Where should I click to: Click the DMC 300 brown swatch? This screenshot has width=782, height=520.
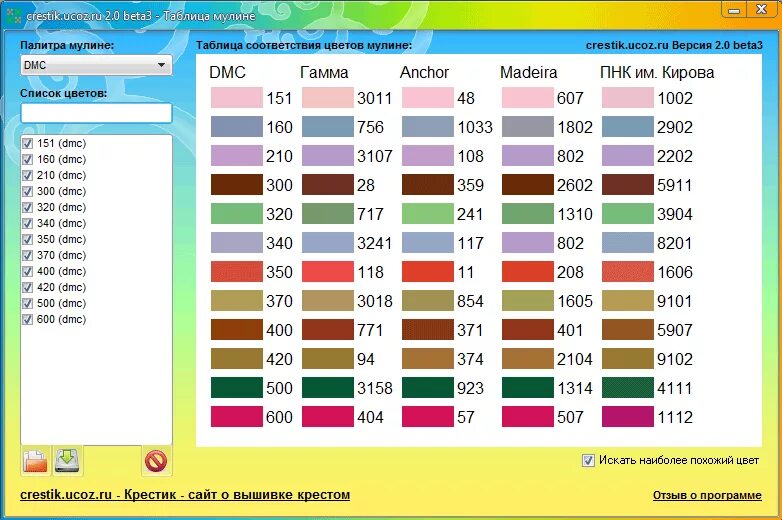pyautogui.click(x=236, y=184)
